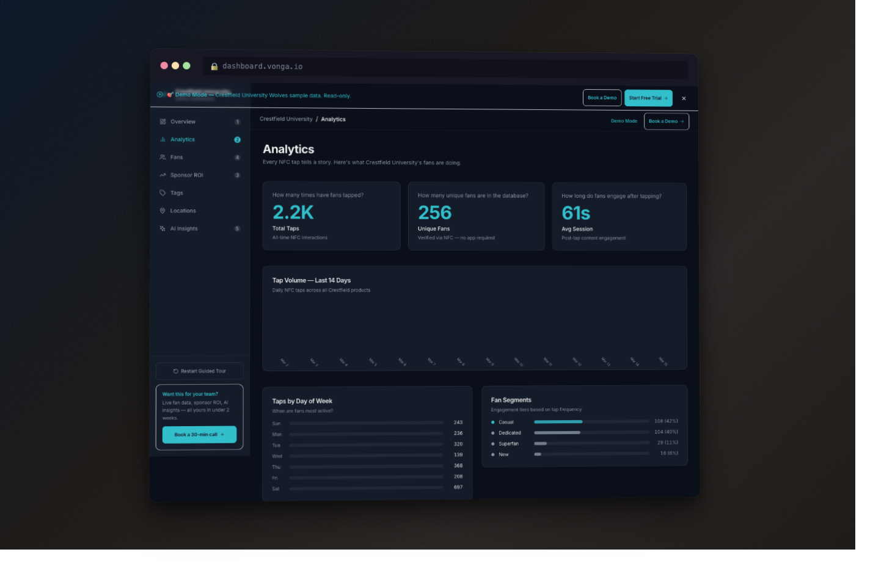
Task: Open Fans via the people icon
Action: tap(162, 157)
